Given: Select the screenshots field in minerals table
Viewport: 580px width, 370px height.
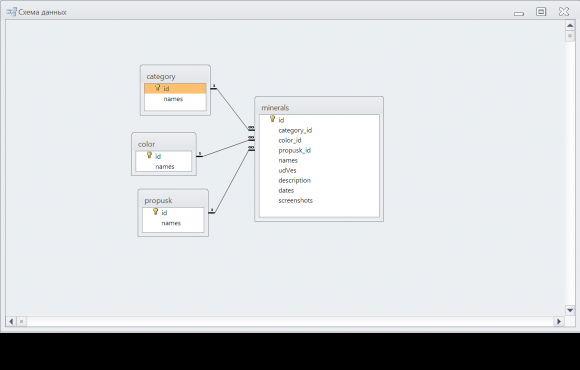Looking at the screenshot, I should 319,200.
